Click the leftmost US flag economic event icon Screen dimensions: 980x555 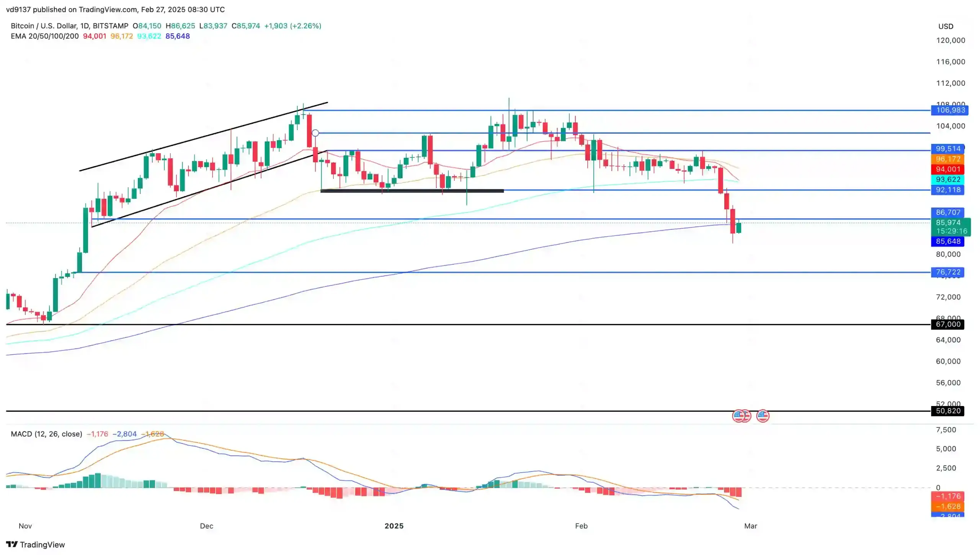click(738, 416)
